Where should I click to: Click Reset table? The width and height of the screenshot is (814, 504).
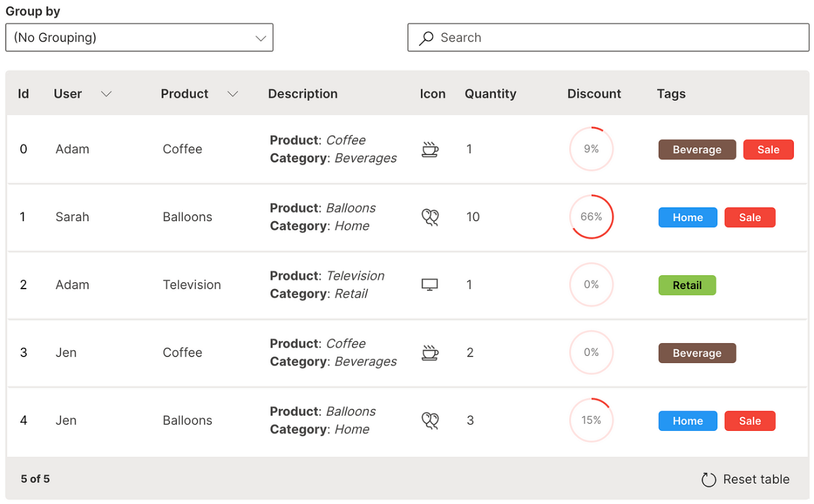click(x=755, y=479)
